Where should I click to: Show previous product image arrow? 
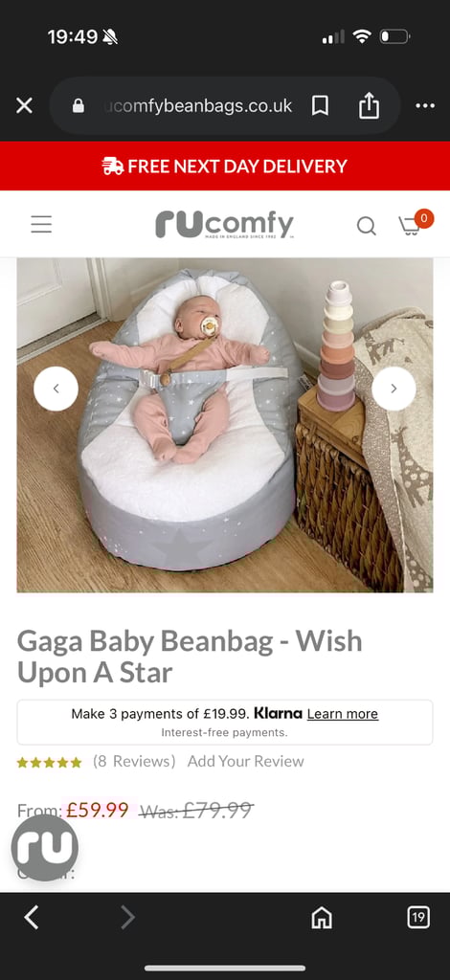click(x=56, y=389)
